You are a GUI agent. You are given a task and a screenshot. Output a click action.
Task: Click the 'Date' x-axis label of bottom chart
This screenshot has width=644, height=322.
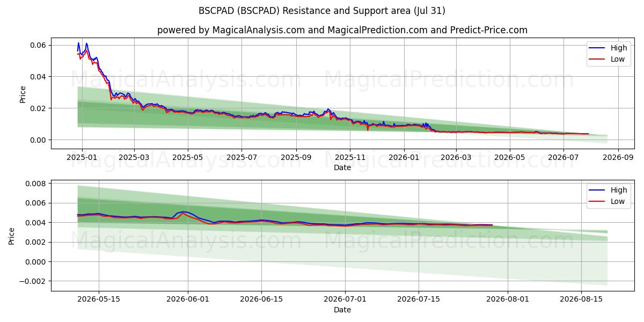[x=342, y=310]
